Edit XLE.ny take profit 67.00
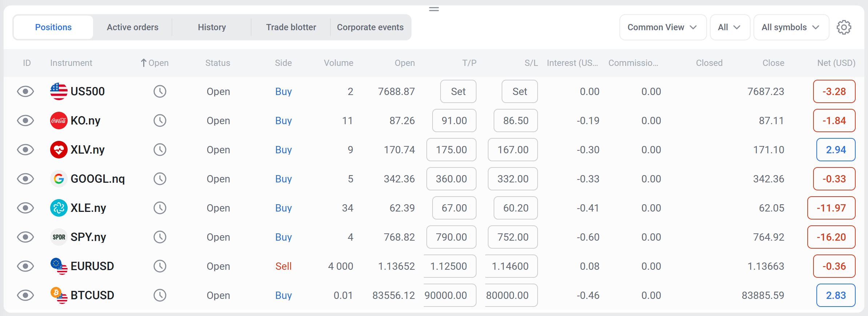Screen dimensions: 868x316 tap(454, 208)
